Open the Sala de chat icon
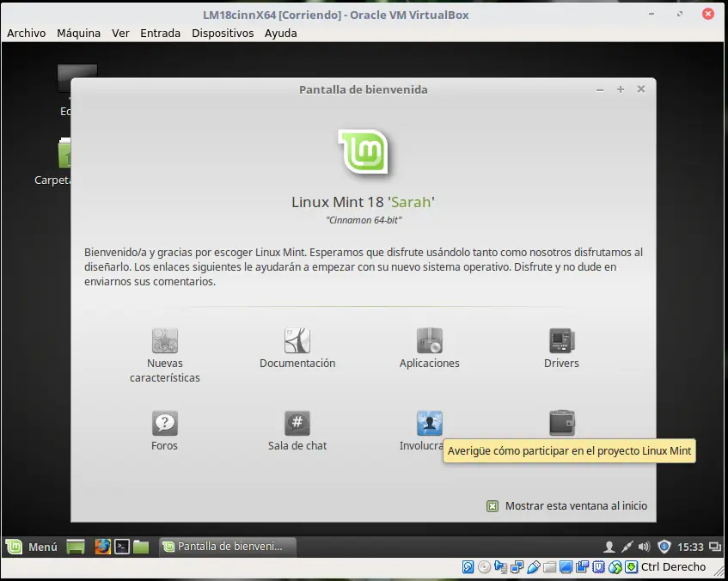The image size is (728, 581). (x=297, y=423)
